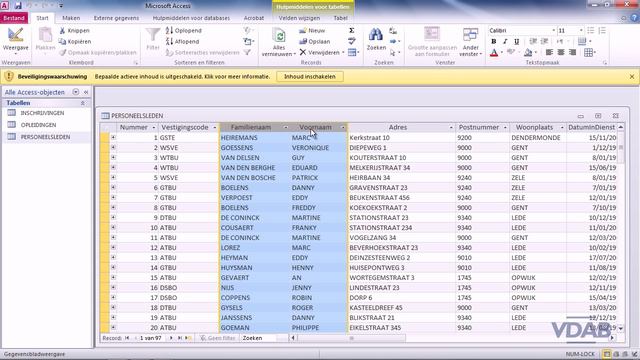Open the font name Calibri dropdown
This screenshot has width=640, height=360.
[x=553, y=31]
